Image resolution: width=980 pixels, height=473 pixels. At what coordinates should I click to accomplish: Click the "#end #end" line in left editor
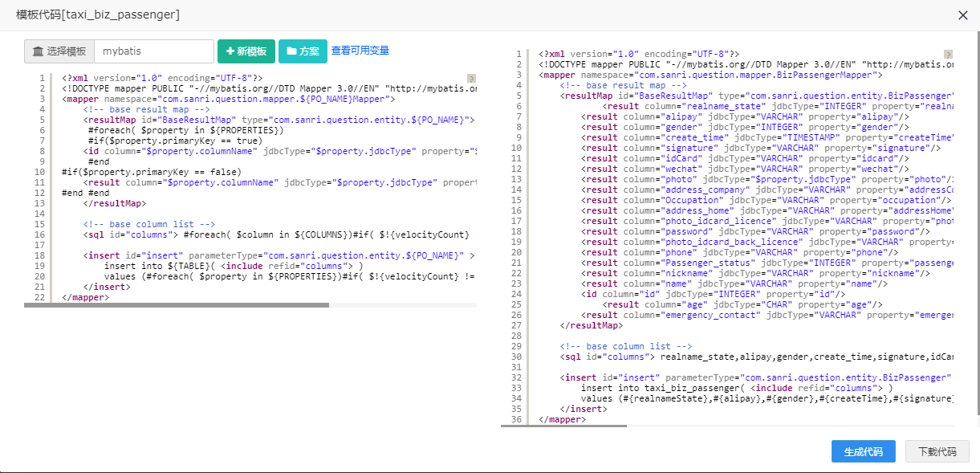[x=85, y=193]
